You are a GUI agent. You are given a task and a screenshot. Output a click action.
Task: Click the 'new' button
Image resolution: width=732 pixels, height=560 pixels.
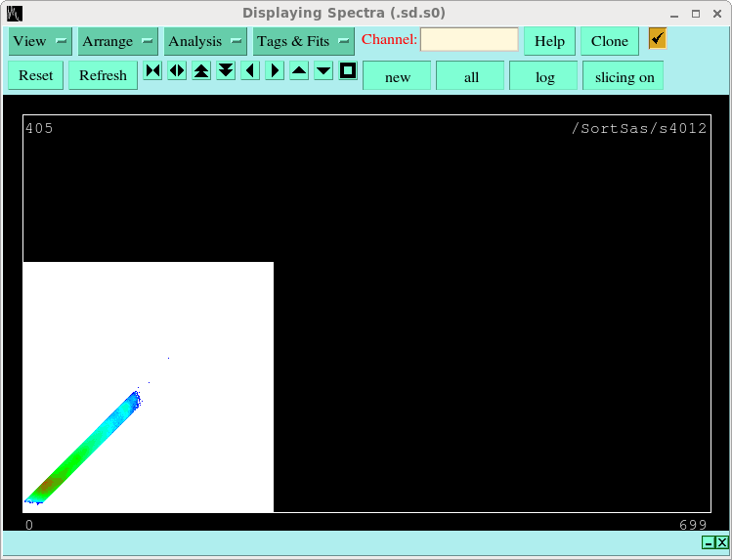tap(397, 76)
